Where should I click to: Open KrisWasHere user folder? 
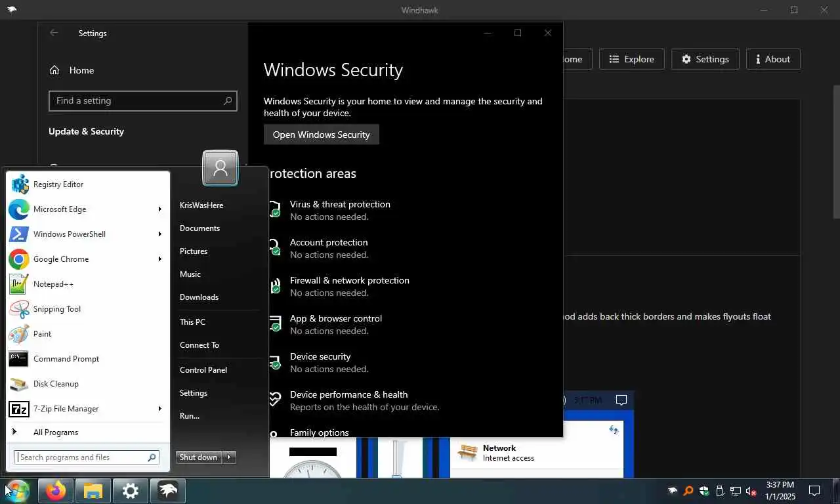(201, 205)
